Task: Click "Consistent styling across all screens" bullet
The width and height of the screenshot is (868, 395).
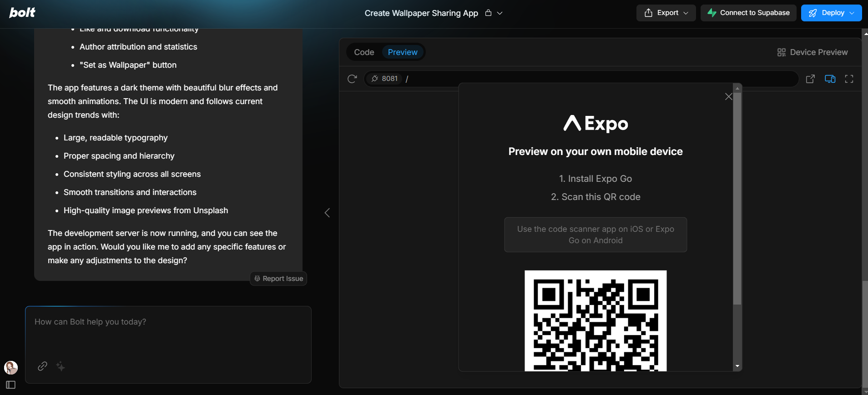Action: (x=132, y=174)
